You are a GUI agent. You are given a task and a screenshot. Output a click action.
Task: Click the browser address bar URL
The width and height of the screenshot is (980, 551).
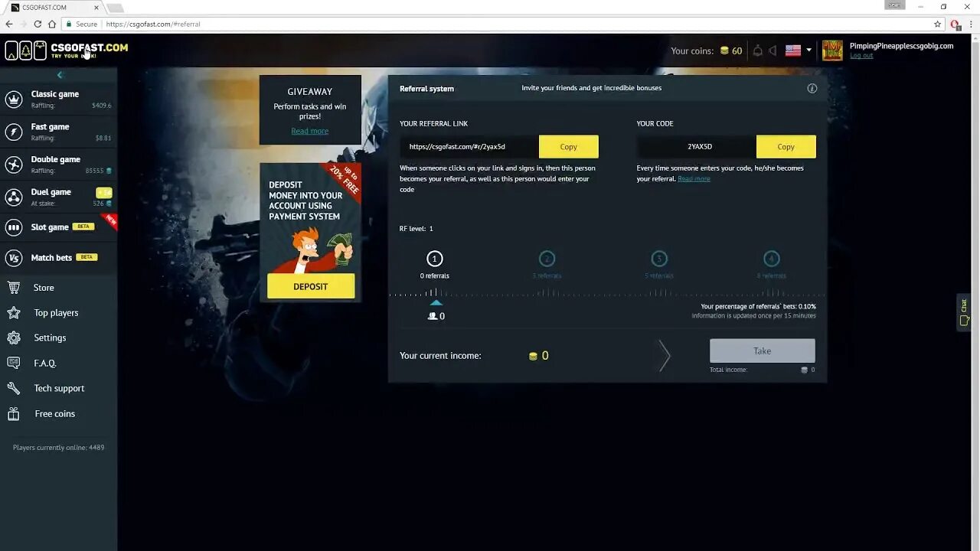coord(153,24)
